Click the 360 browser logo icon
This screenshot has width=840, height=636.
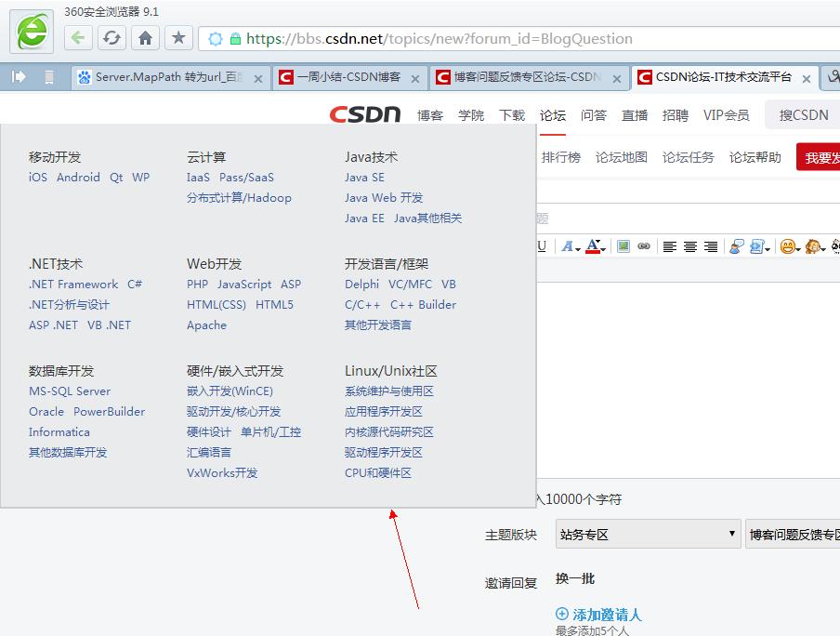[x=32, y=31]
